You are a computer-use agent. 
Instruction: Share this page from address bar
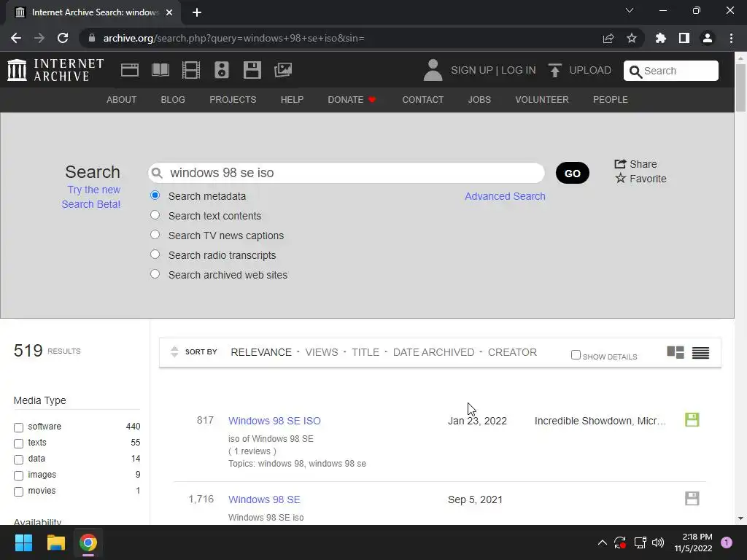(x=608, y=38)
